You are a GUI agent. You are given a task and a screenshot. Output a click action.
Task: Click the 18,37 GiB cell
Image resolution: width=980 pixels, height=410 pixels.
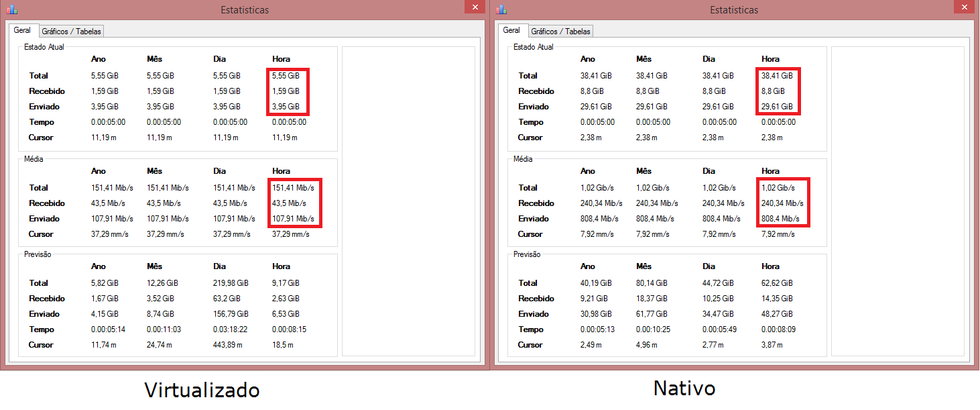(x=652, y=299)
